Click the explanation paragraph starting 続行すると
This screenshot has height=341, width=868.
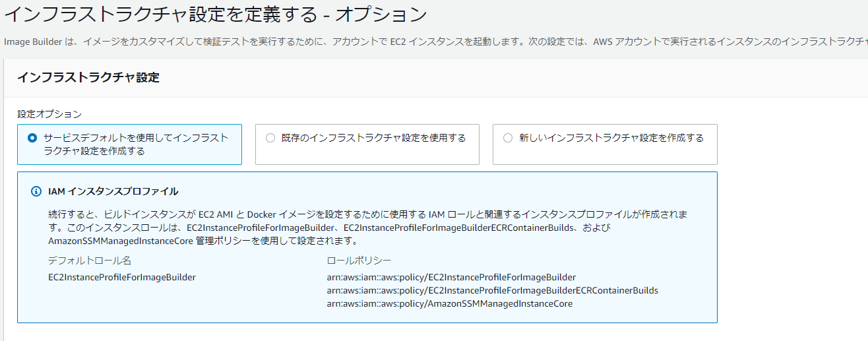pos(369,228)
